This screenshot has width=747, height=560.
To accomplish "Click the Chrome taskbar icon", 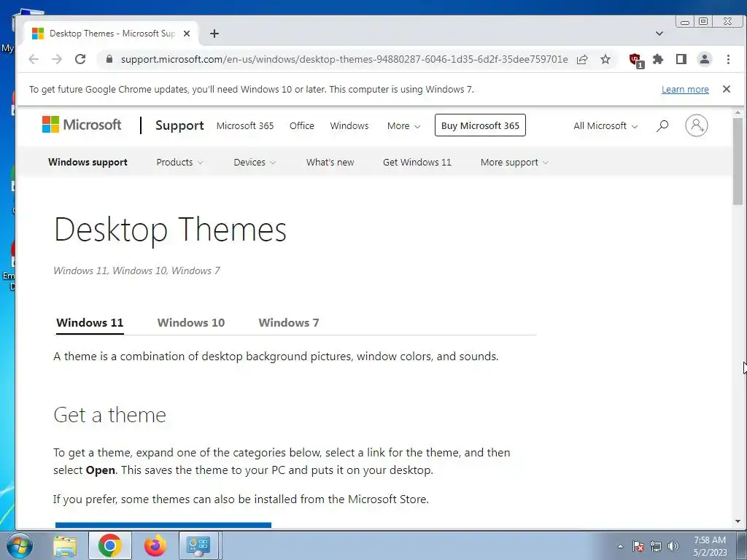I will pos(109,545).
